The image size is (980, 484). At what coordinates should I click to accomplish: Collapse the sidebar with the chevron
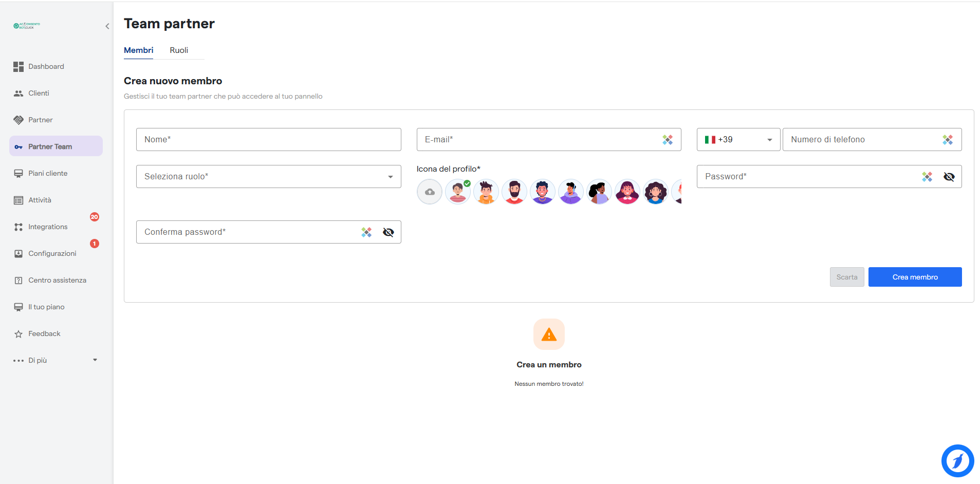click(x=107, y=26)
